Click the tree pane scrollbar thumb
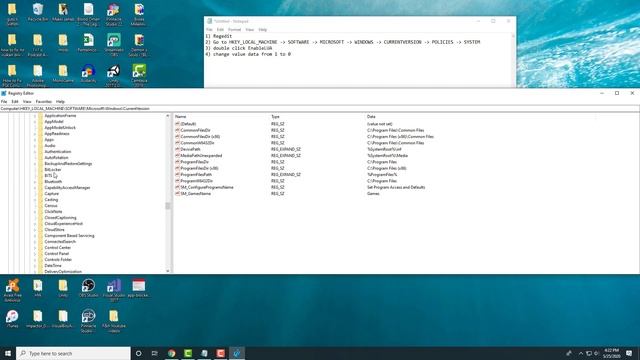 (167, 206)
